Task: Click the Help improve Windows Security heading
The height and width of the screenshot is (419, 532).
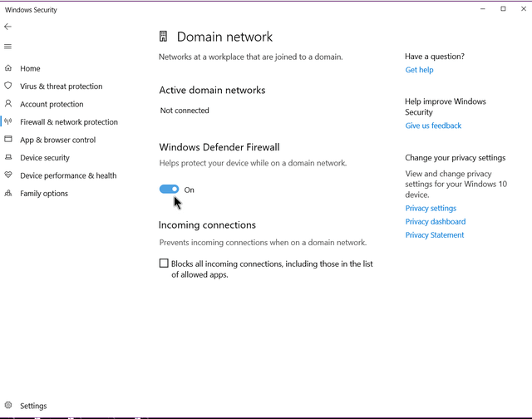Action: (x=446, y=107)
